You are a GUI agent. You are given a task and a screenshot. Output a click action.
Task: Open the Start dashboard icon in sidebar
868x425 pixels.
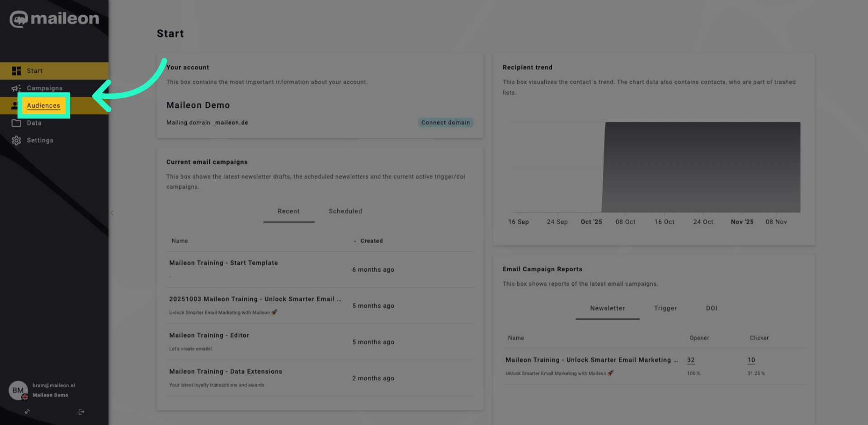[x=16, y=71]
